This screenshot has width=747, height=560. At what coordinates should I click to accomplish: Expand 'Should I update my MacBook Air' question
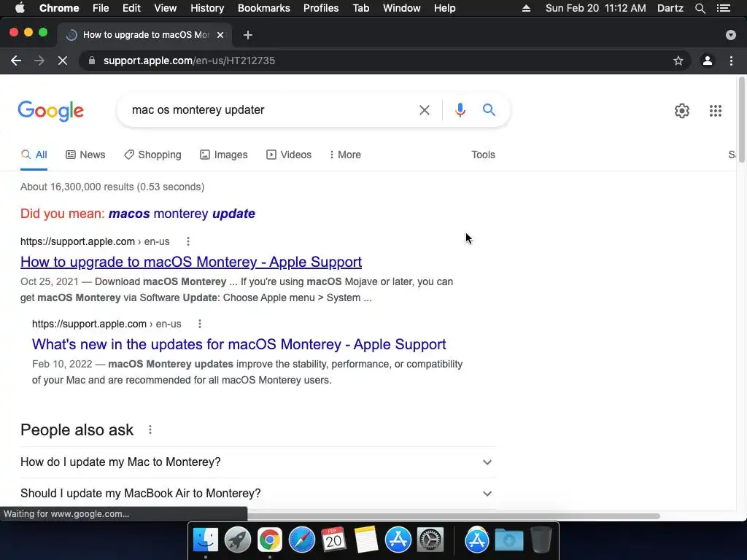[258, 494]
